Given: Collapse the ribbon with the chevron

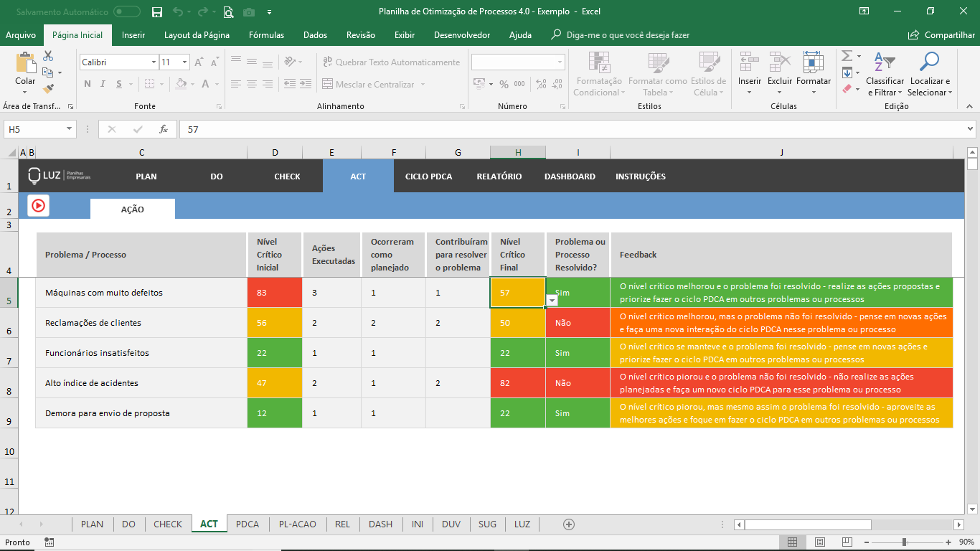Looking at the screenshot, I should (968, 105).
